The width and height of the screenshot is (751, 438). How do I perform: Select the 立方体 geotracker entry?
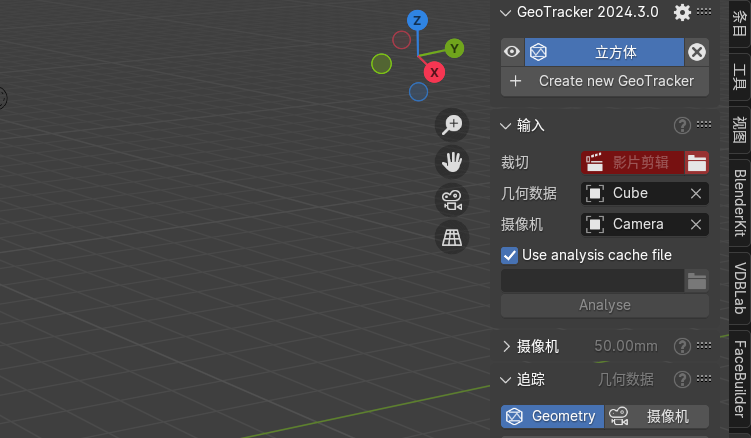[604, 52]
